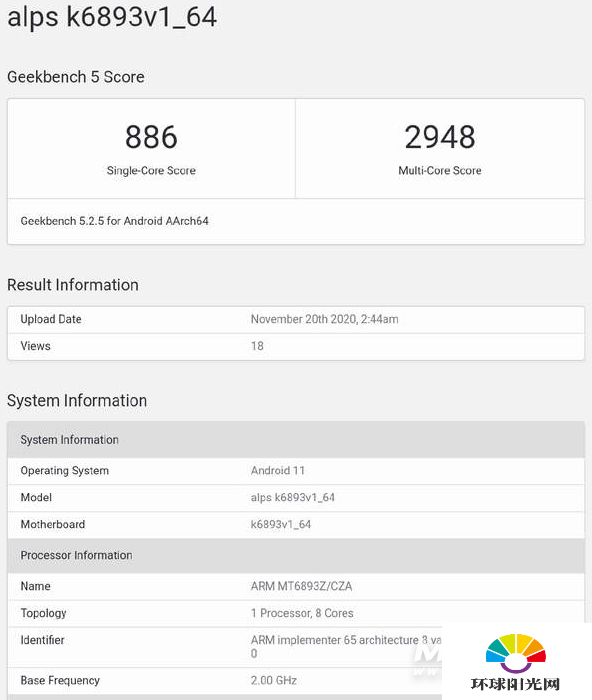Select the motherboard value k6893v1_64
The height and width of the screenshot is (700, 592).
(281, 524)
